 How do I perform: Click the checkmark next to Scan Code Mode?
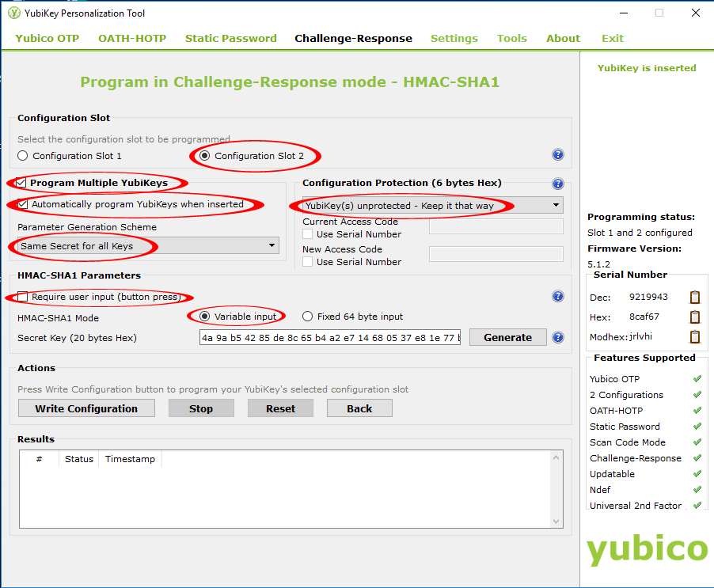click(x=697, y=442)
